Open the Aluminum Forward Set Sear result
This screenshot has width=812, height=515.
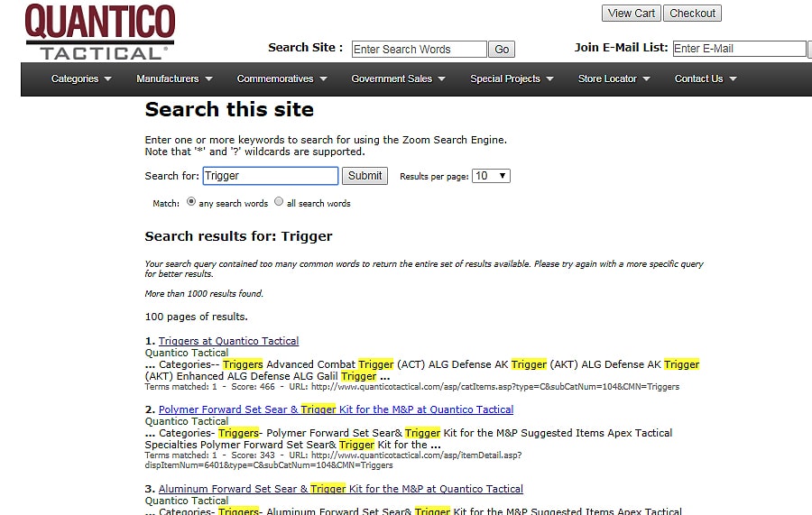tap(341, 489)
